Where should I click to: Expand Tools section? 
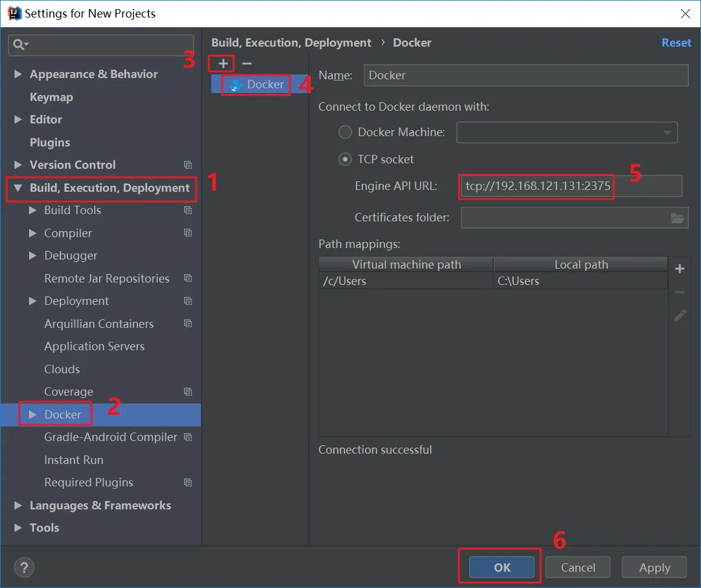tap(18, 528)
